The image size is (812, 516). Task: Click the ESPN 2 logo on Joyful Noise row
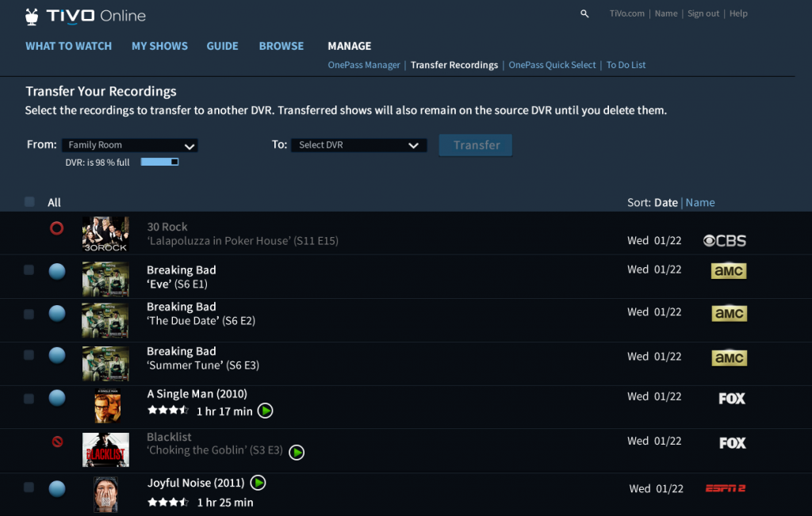click(725, 488)
